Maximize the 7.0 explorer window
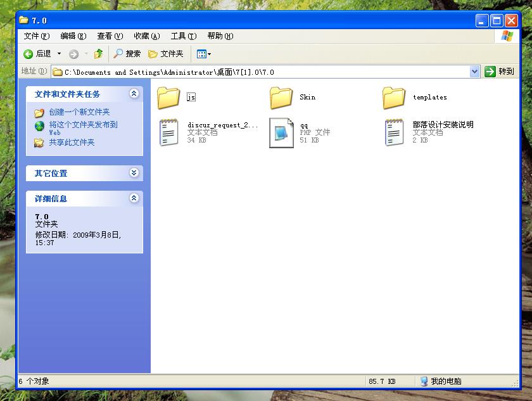 (x=497, y=21)
